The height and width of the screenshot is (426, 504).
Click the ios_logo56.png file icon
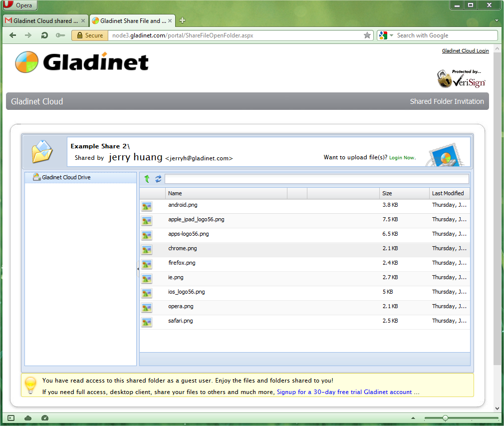[147, 293]
